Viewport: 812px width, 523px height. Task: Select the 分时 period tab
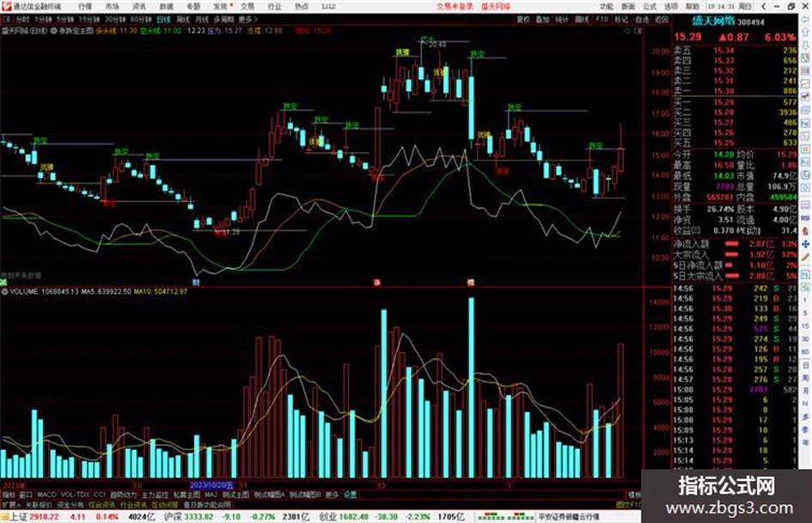23,19
